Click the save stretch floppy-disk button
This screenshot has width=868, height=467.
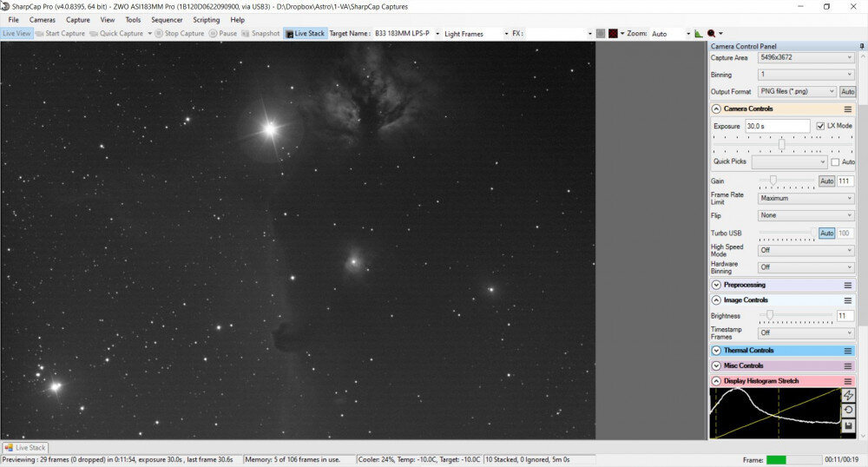pos(848,425)
